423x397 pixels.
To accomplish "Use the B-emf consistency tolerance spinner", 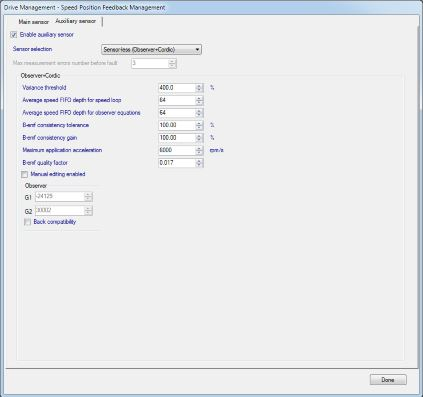I will 199,125.
